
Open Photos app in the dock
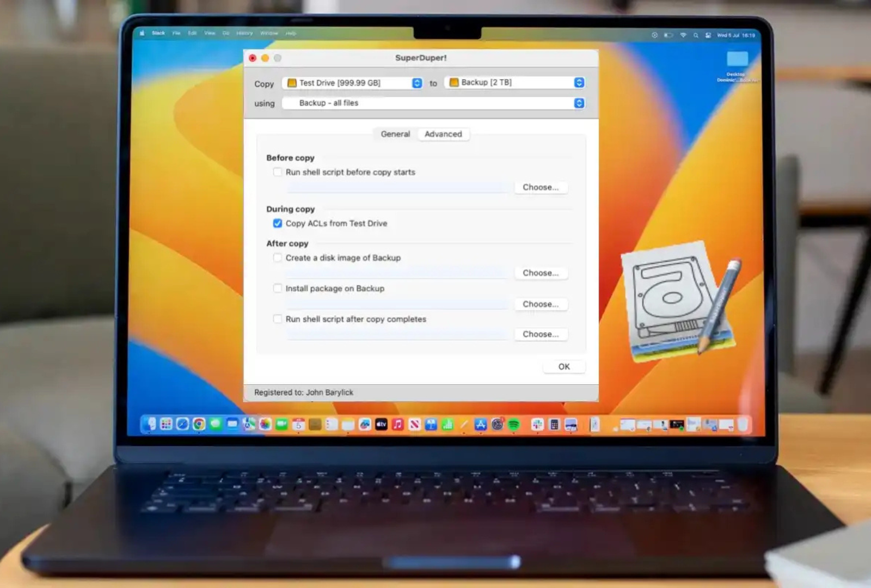(265, 425)
